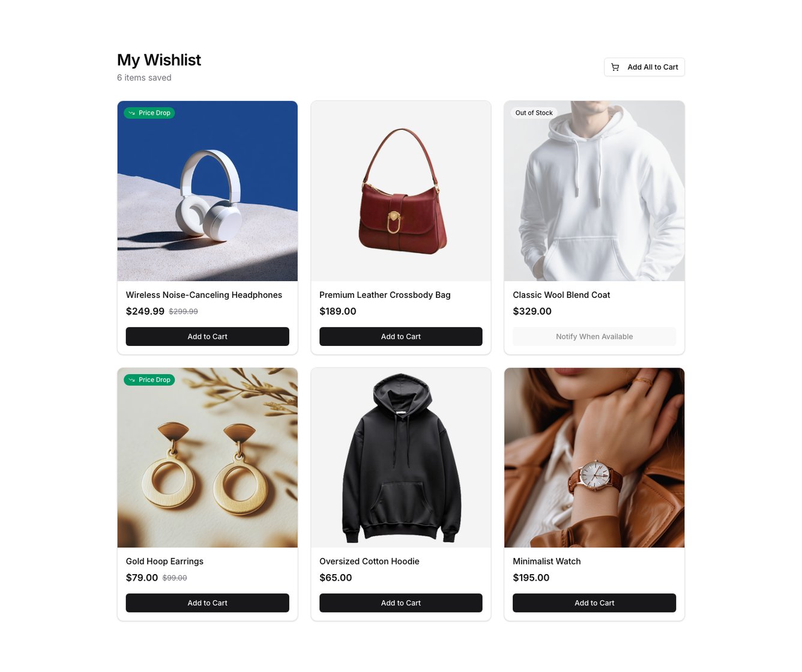Open the white headphones product image
This screenshot has height=672, width=802.
pyautogui.click(x=208, y=191)
